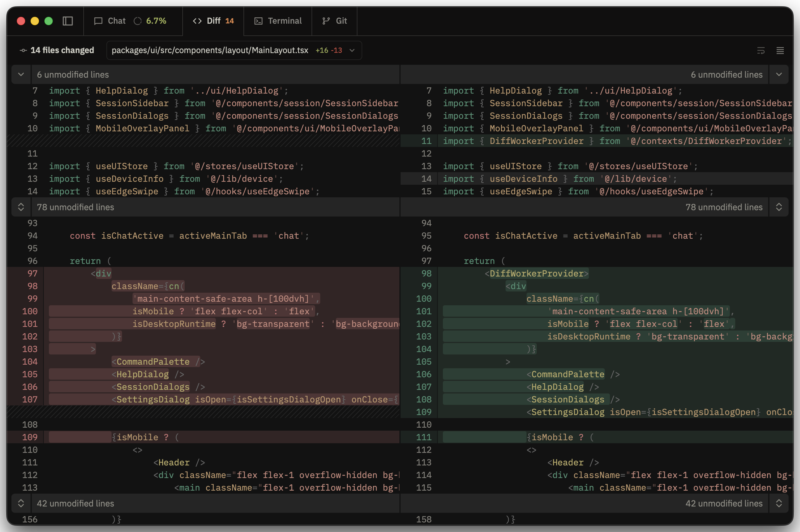Image resolution: width=800 pixels, height=532 pixels.
Task: Open the Git tab
Action: point(334,21)
